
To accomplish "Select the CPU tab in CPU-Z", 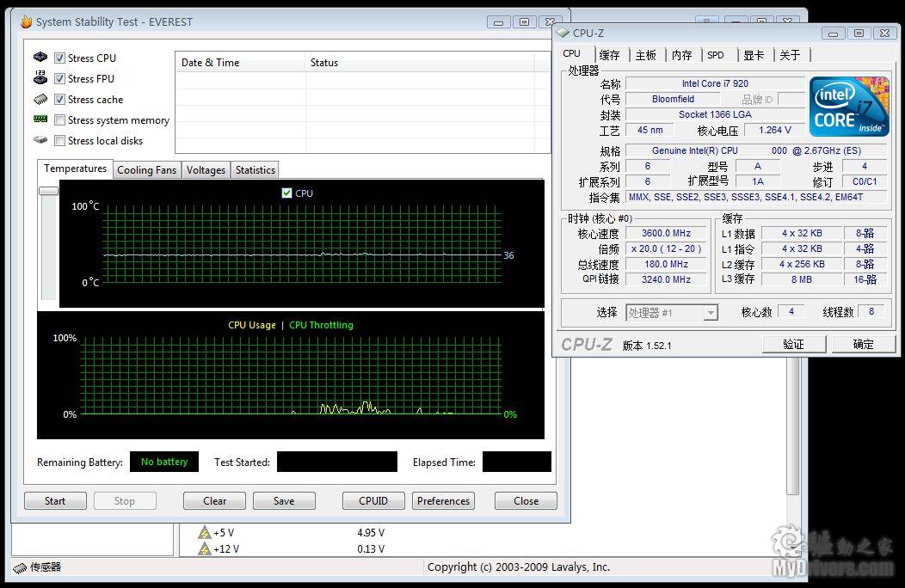I will [x=571, y=53].
